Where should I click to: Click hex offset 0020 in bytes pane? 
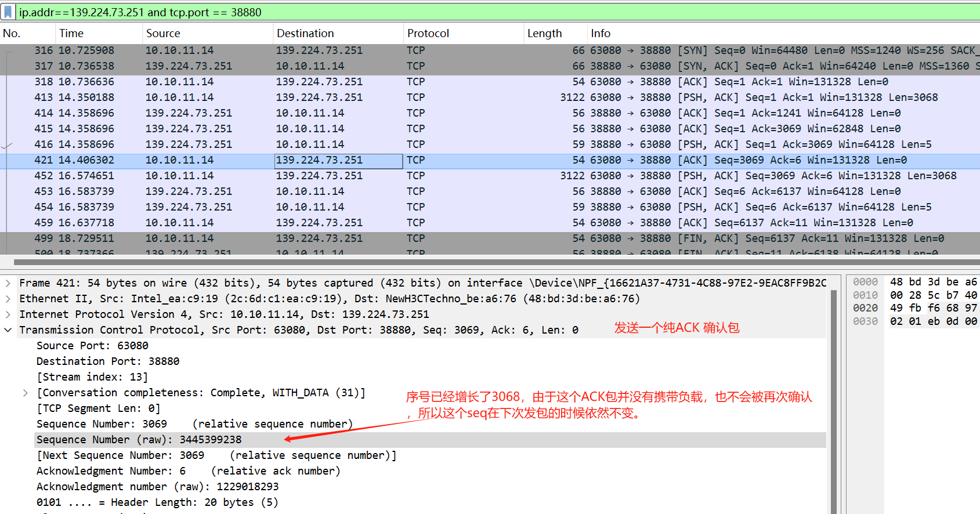coord(865,308)
